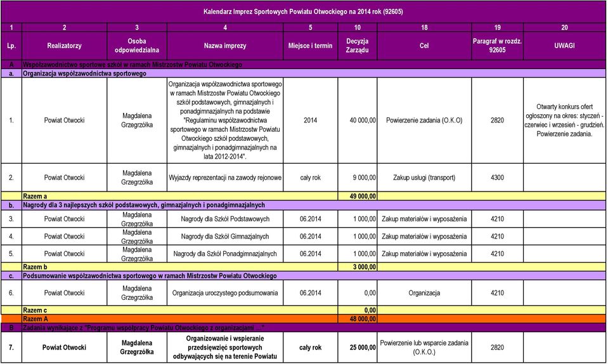Viewport: 608px width, 364px height.
Task: Click the '9 000,00' amount cell
Action: (x=357, y=178)
